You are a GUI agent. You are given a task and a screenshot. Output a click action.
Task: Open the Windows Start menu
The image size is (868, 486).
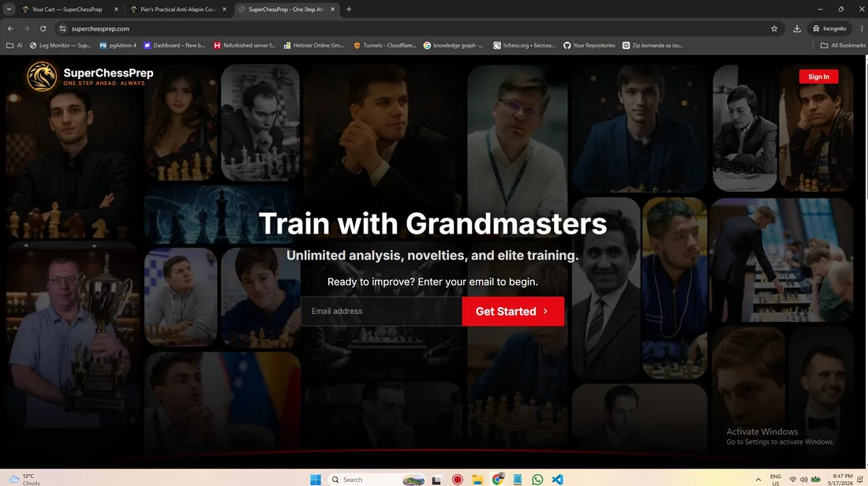[x=316, y=480]
